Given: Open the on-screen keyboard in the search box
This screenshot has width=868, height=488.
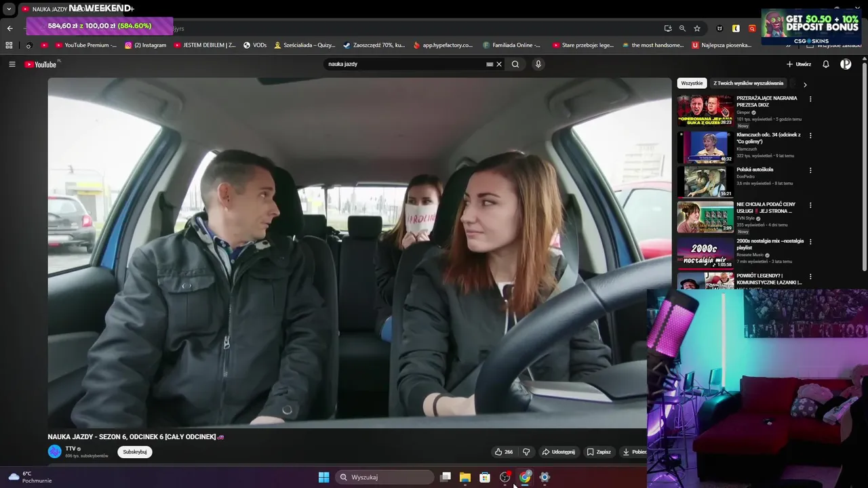Looking at the screenshot, I should 490,64.
